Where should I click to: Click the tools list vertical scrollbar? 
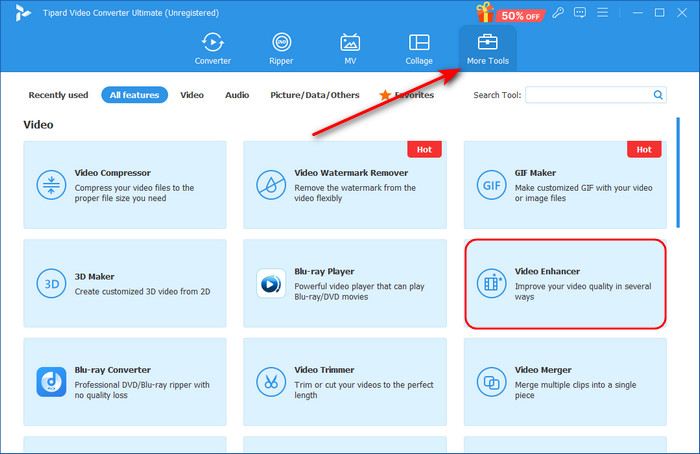(x=678, y=172)
